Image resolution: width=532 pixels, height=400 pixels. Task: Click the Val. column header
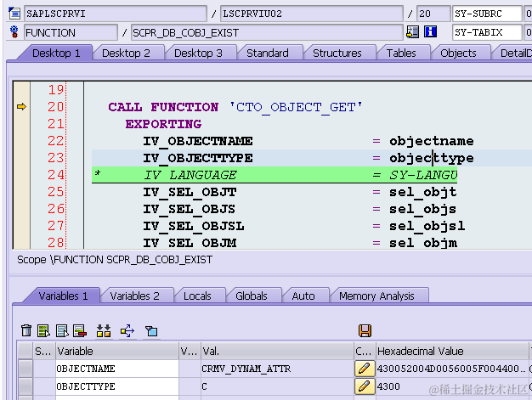coord(277,351)
